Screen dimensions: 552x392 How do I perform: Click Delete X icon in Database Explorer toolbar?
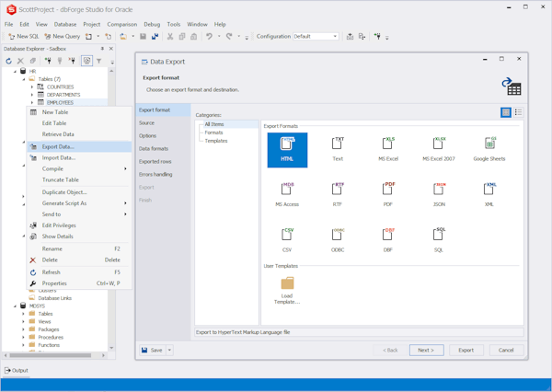point(20,62)
